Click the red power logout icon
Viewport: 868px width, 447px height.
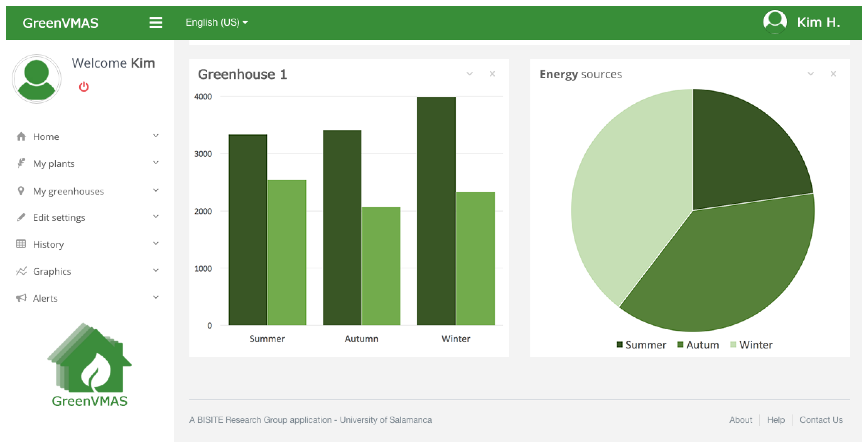pos(84,87)
